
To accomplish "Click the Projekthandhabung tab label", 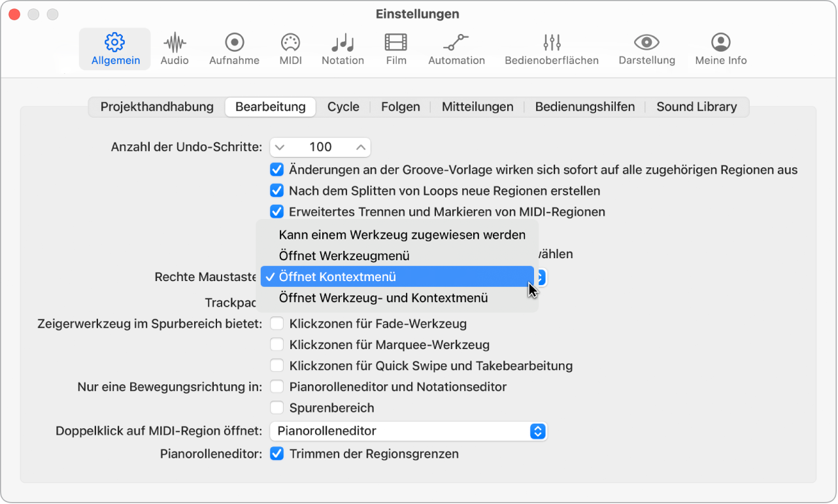I will pyautogui.click(x=156, y=107).
